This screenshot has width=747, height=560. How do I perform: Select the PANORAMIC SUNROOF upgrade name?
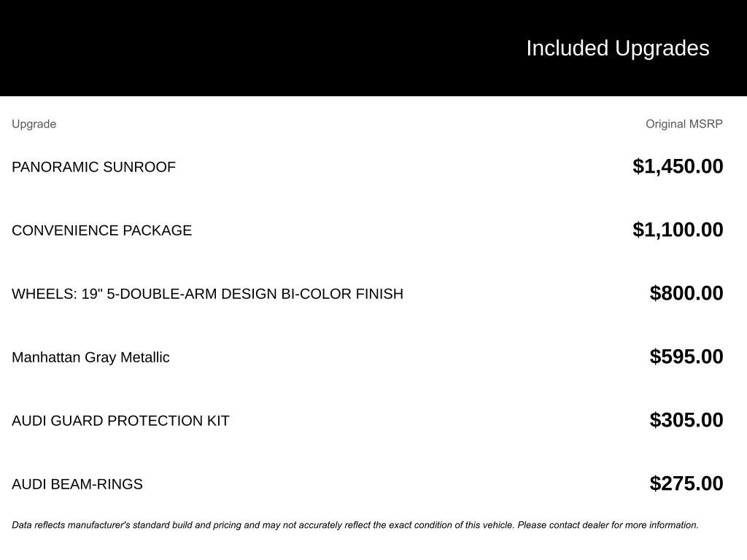click(x=93, y=167)
